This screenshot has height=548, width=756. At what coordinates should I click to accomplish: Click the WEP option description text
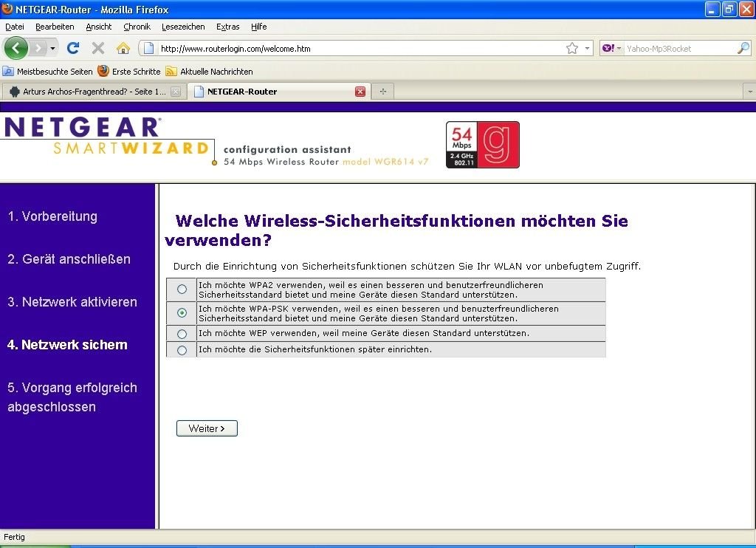pyautogui.click(x=364, y=333)
